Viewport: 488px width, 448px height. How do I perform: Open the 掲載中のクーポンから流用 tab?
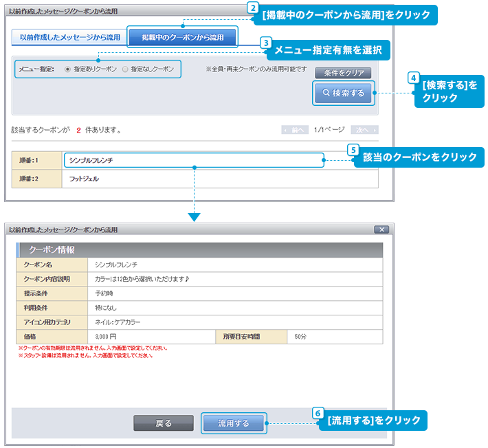[x=182, y=37]
